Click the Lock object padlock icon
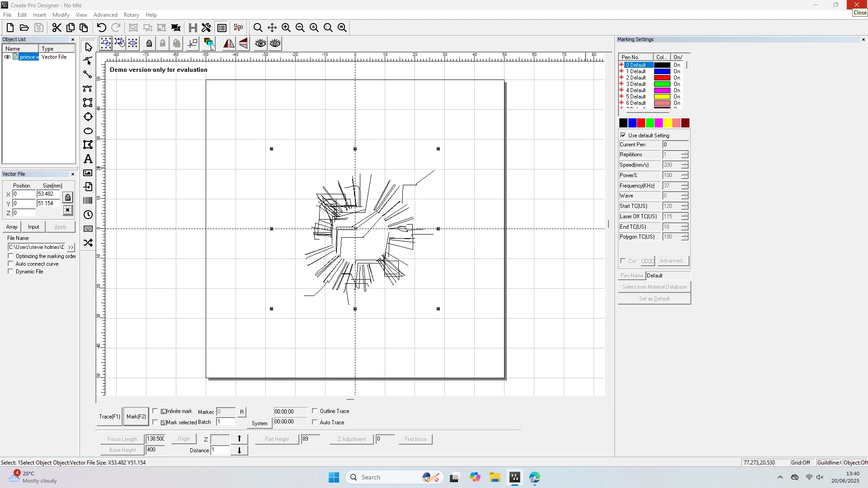The width and height of the screenshot is (868, 488). pos(149,43)
